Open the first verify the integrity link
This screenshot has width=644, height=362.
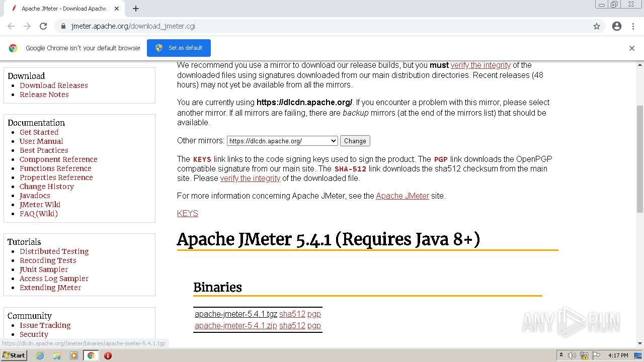pos(480,65)
